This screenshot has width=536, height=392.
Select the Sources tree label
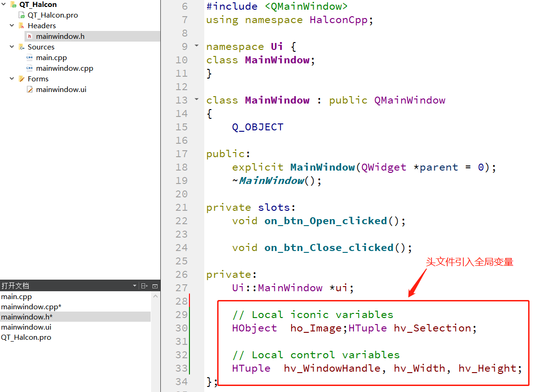coord(41,47)
